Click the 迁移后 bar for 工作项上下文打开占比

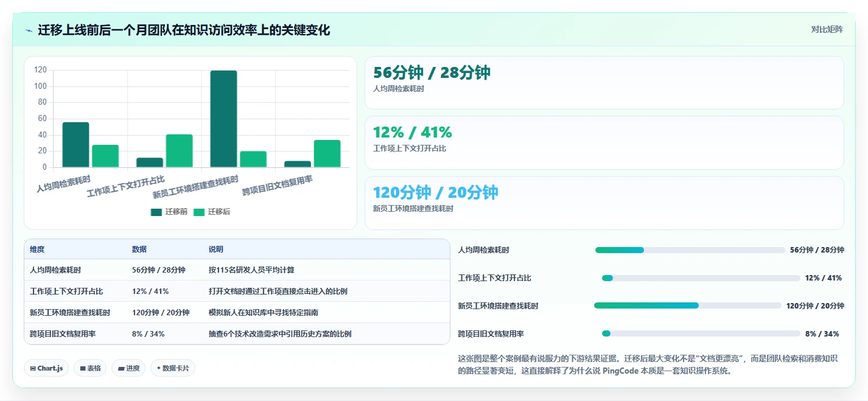[x=179, y=151]
